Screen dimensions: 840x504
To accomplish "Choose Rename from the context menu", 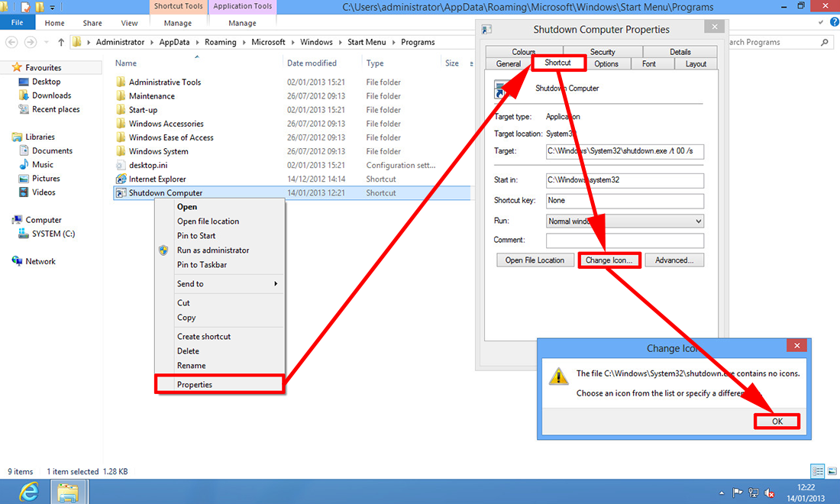I will click(x=220, y=365).
